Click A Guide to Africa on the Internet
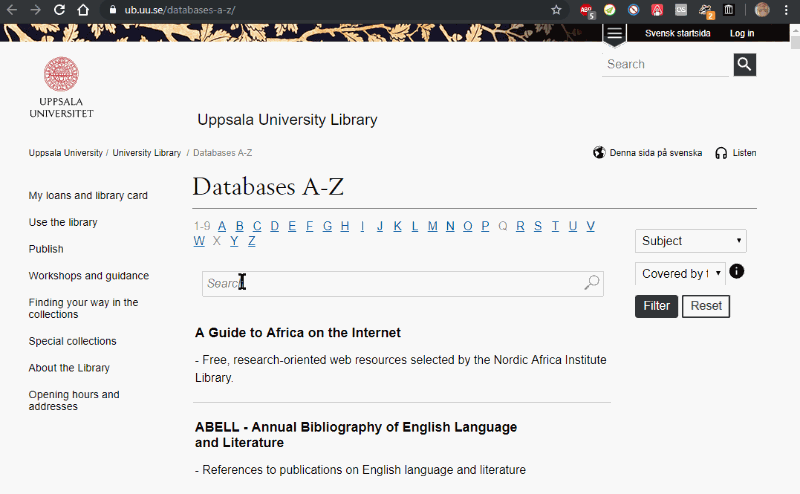Screen dimensions: 800x494 coord(297,333)
